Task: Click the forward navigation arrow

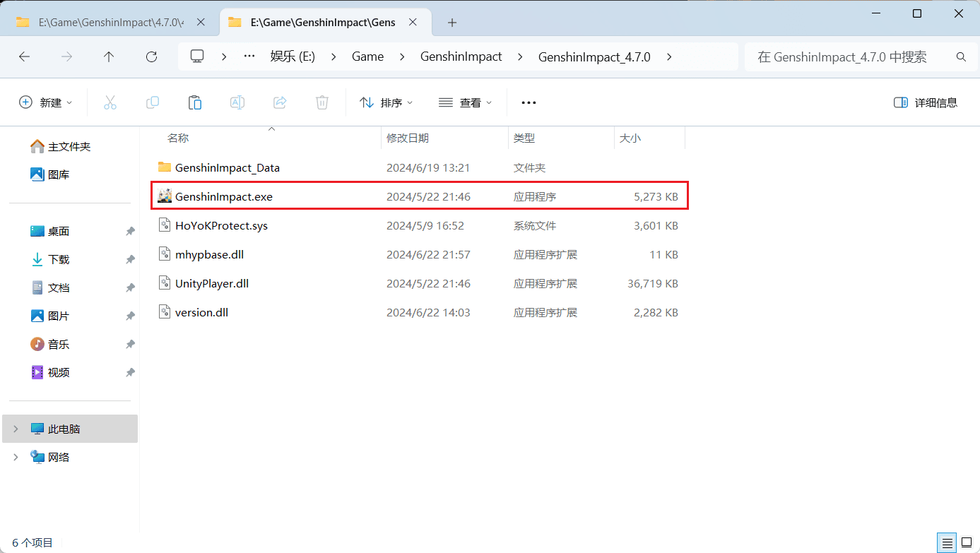Action: click(x=66, y=57)
